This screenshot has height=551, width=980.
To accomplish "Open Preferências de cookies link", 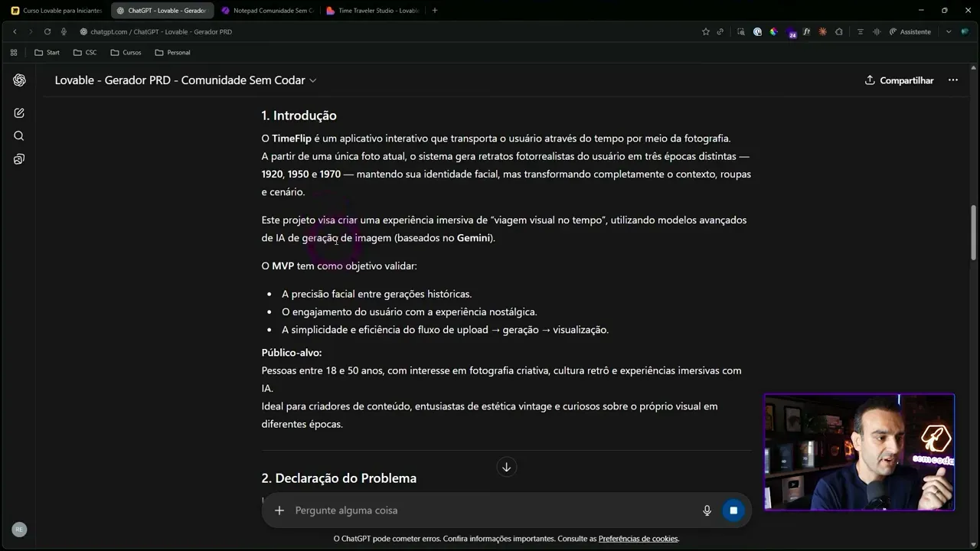I will tap(638, 539).
